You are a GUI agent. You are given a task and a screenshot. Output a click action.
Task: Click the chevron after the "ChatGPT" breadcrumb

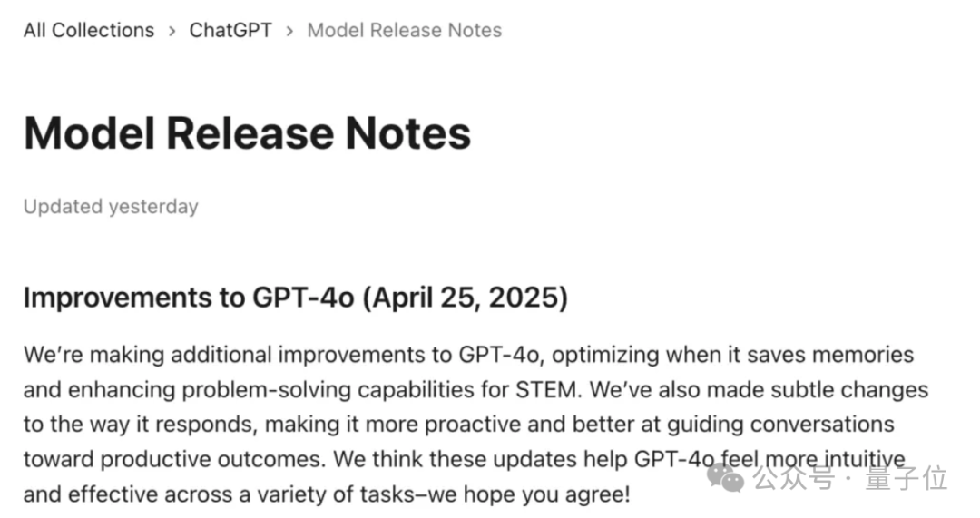[x=289, y=31]
